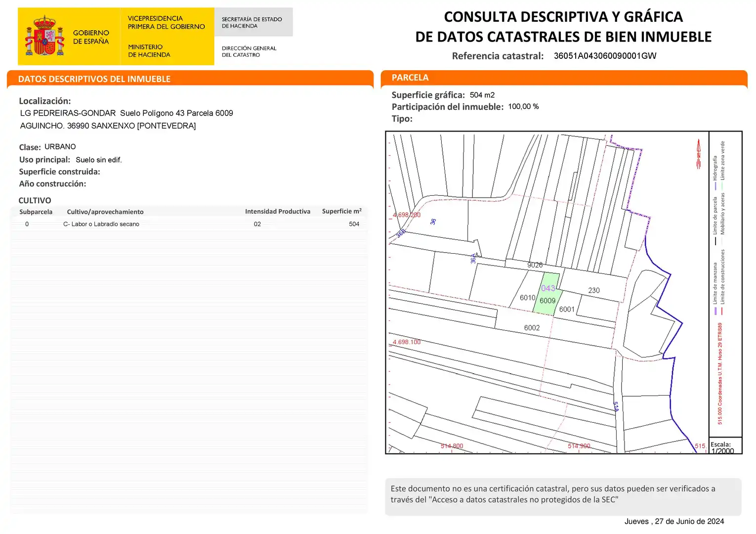Click the date 'Jueves , 27 de Junio de 2024'

(674, 521)
